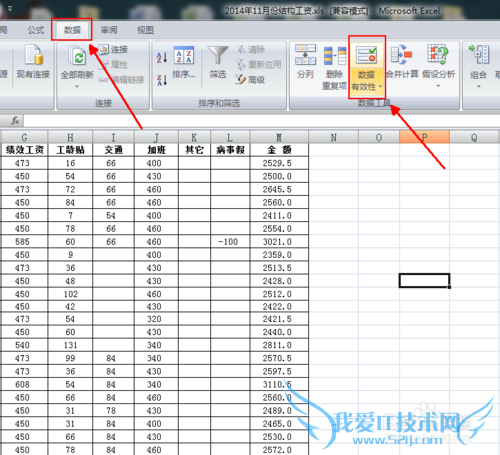This screenshot has width=500, height=455.
Task: Click the 交通 header cell
Action: coord(113,150)
